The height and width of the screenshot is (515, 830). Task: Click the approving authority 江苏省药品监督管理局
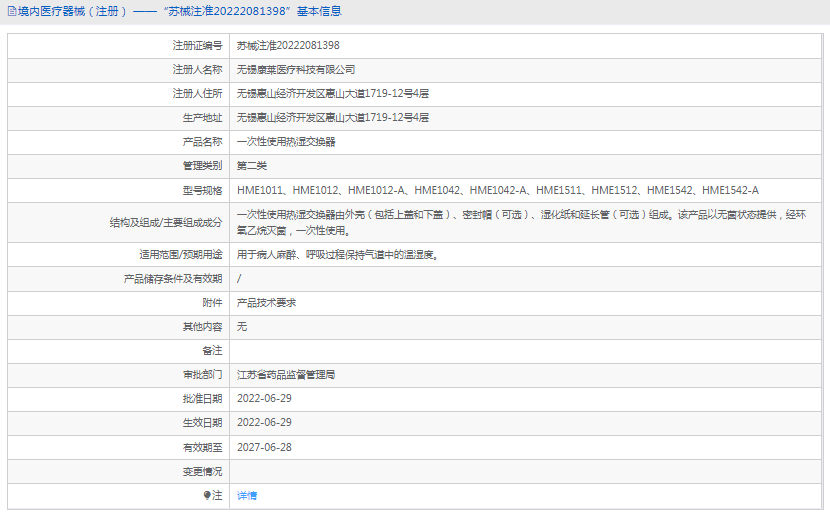pos(286,375)
